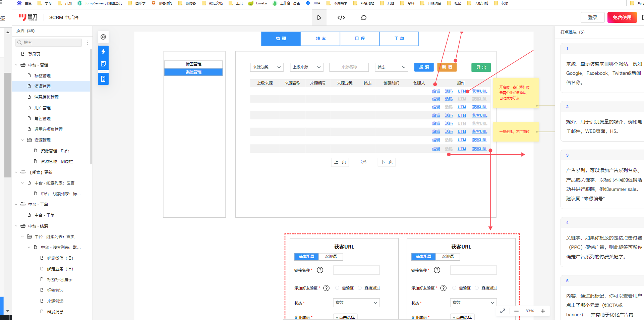Switch to the 日程 tab

pos(360,39)
